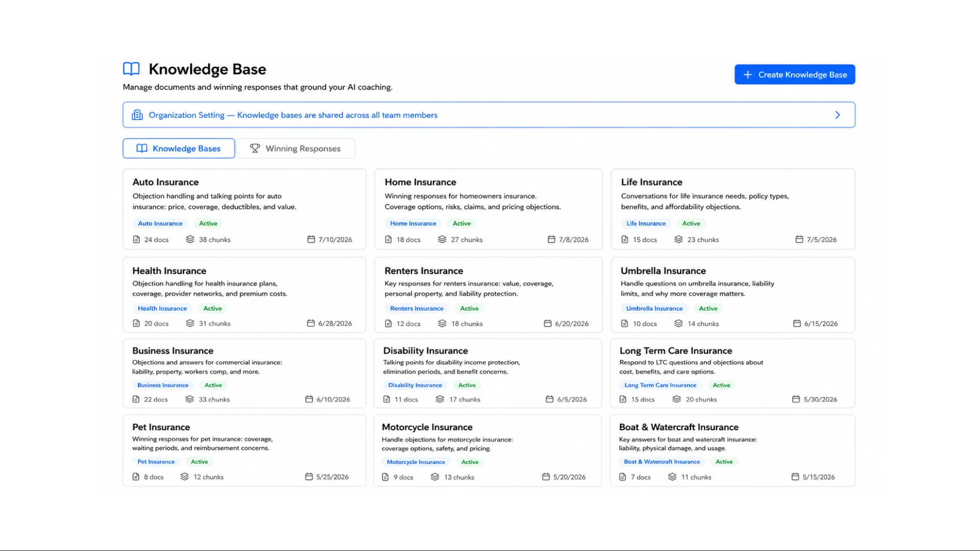Click the document icon next to 12 docs
Image resolution: width=980 pixels, height=551 pixels.
(x=388, y=323)
